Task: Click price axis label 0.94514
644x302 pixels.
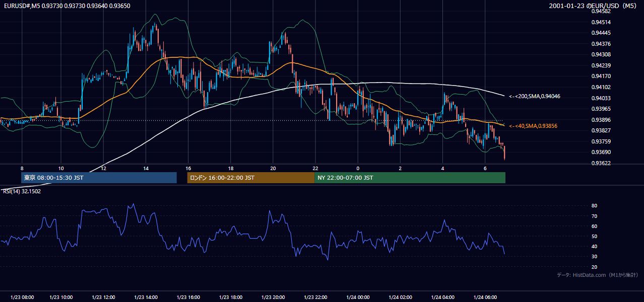Action: 601,22
